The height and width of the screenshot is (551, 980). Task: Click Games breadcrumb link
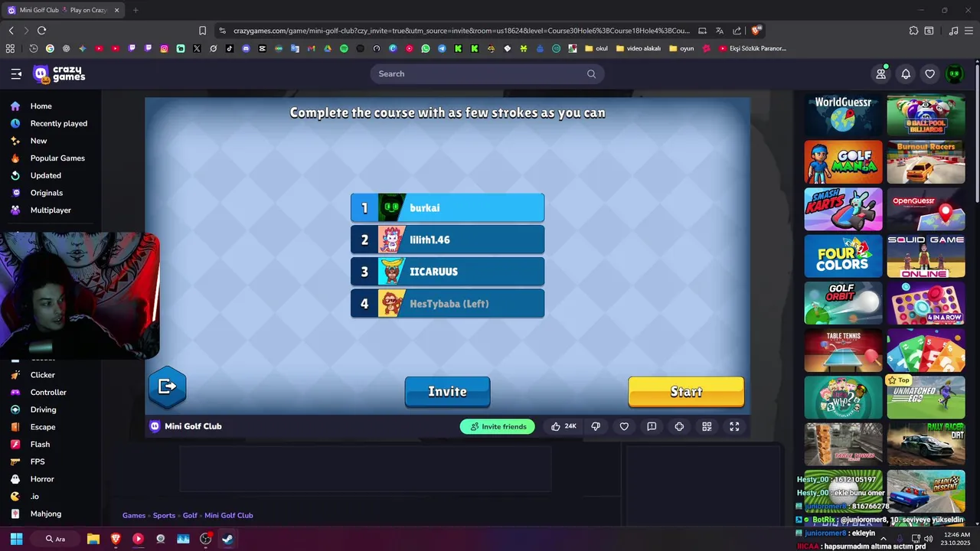click(134, 516)
